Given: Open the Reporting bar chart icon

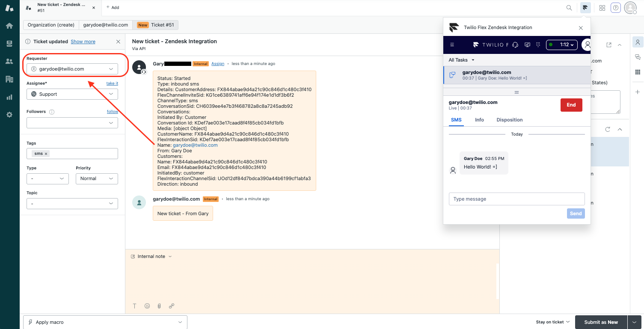Looking at the screenshot, I should click(x=9, y=97).
